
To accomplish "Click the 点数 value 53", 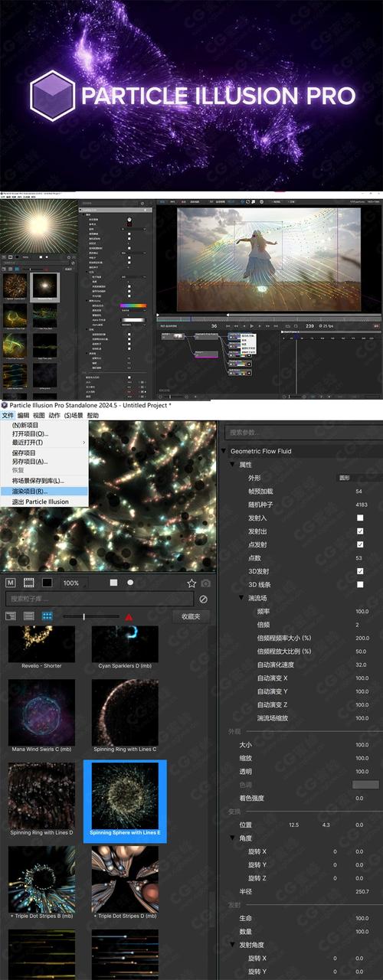I will tap(359, 558).
